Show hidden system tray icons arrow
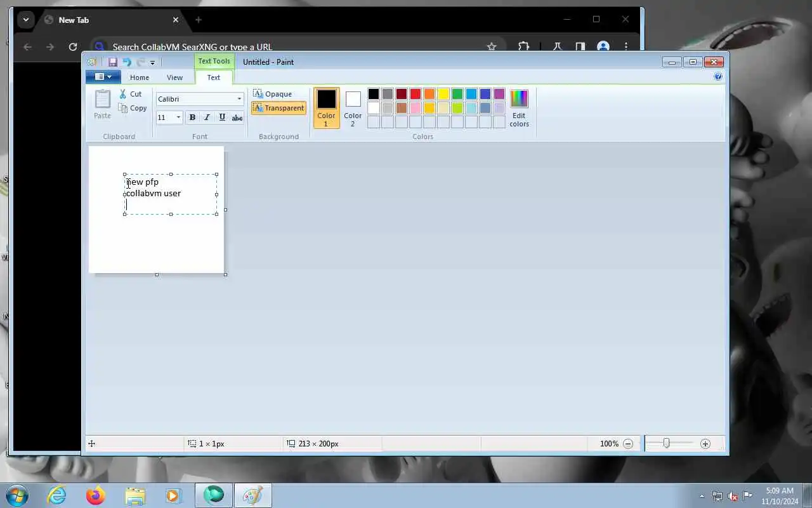This screenshot has height=508, width=812. click(702, 496)
